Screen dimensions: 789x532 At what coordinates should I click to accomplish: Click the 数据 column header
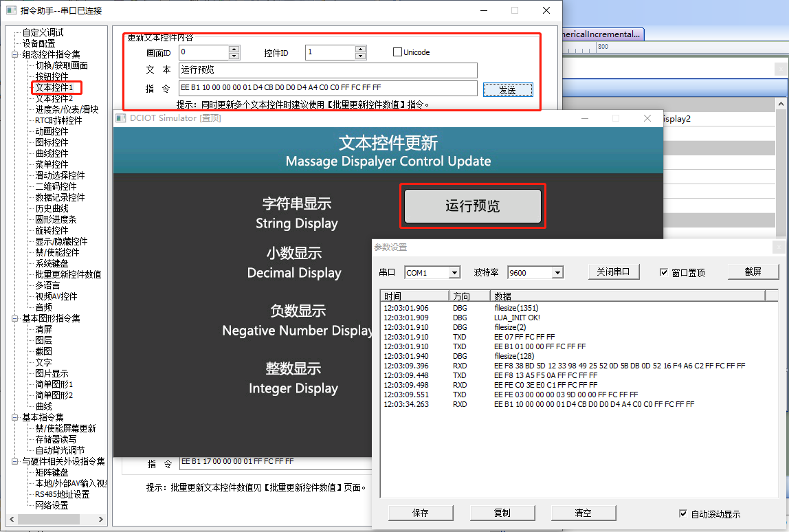(x=627, y=296)
